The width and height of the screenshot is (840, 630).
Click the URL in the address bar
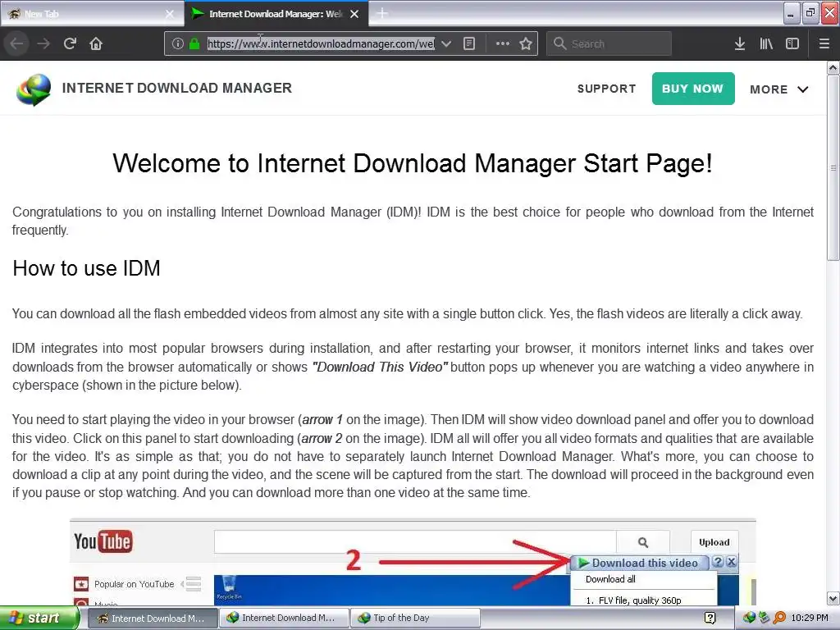[x=321, y=44]
